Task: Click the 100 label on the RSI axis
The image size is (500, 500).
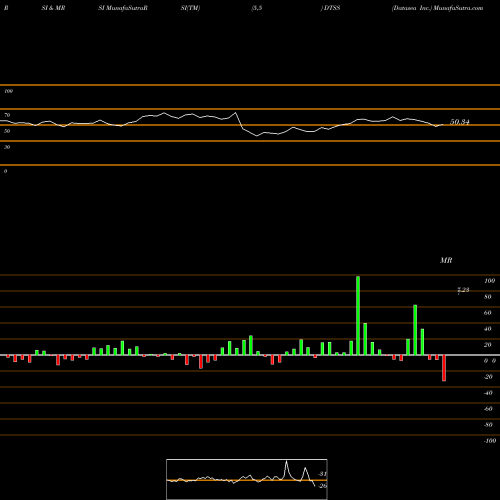Action: (x=8, y=91)
